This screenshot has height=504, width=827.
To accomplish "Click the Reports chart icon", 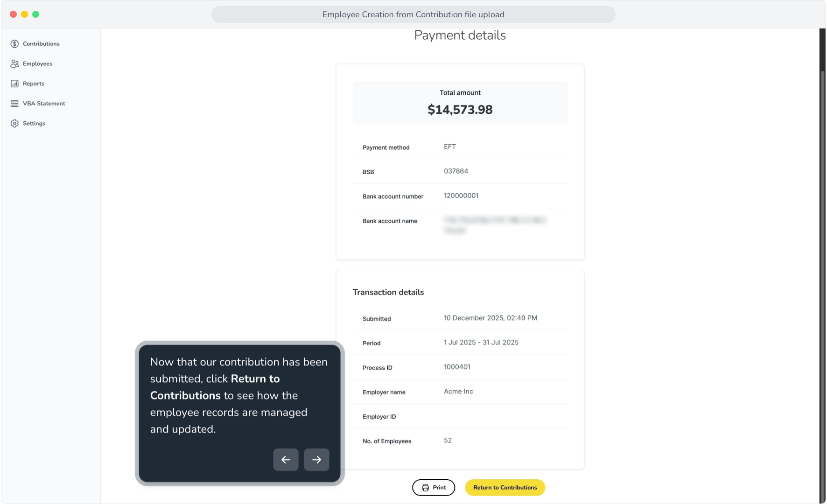I will (14, 84).
